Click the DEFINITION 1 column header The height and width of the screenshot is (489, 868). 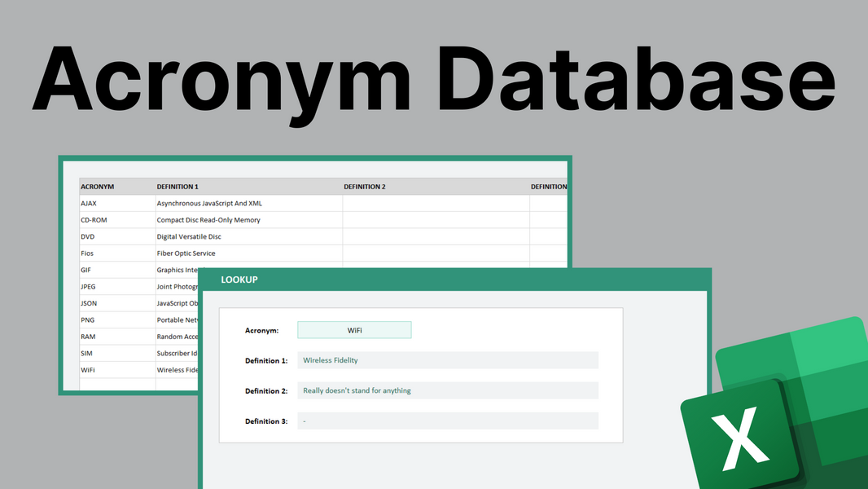[x=248, y=187]
